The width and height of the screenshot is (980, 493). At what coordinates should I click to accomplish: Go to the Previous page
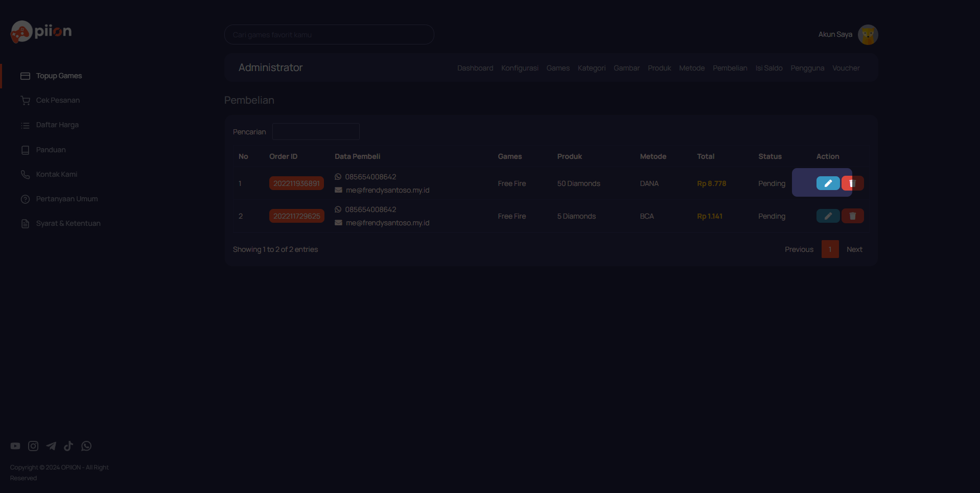(x=799, y=249)
